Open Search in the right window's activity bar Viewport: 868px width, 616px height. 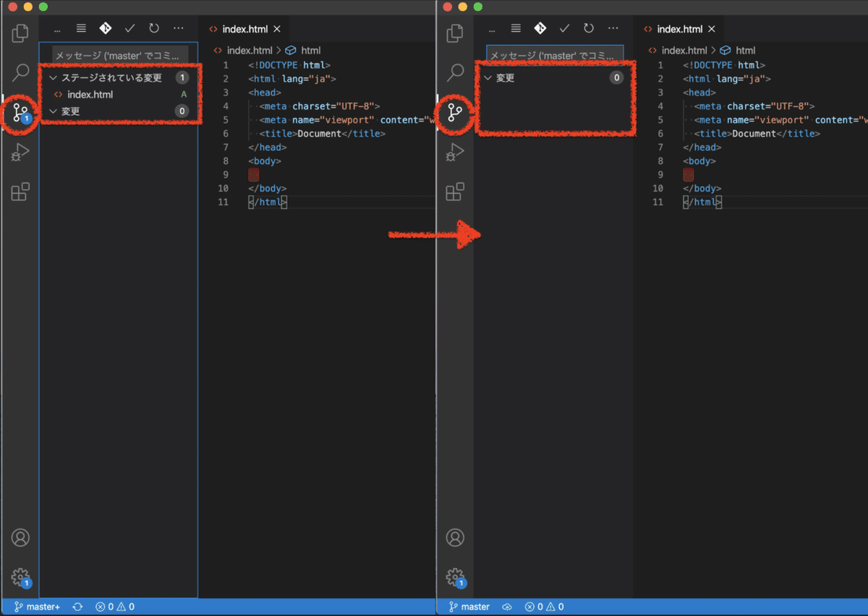tap(455, 72)
